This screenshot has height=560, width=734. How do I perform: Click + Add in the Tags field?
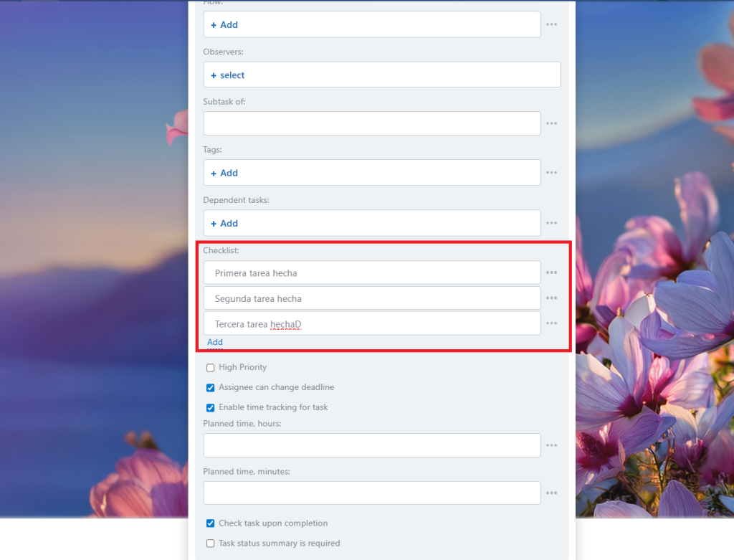point(224,173)
